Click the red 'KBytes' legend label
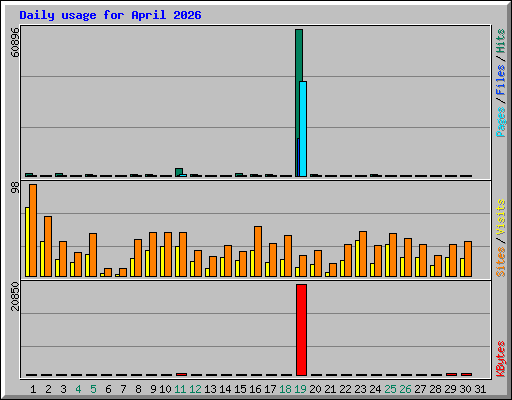The image size is (512, 400). click(x=500, y=359)
